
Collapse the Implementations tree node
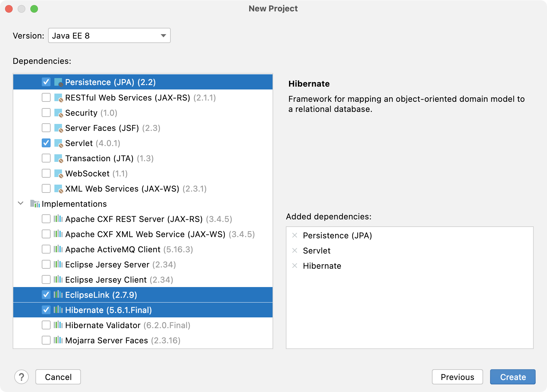pos(21,203)
